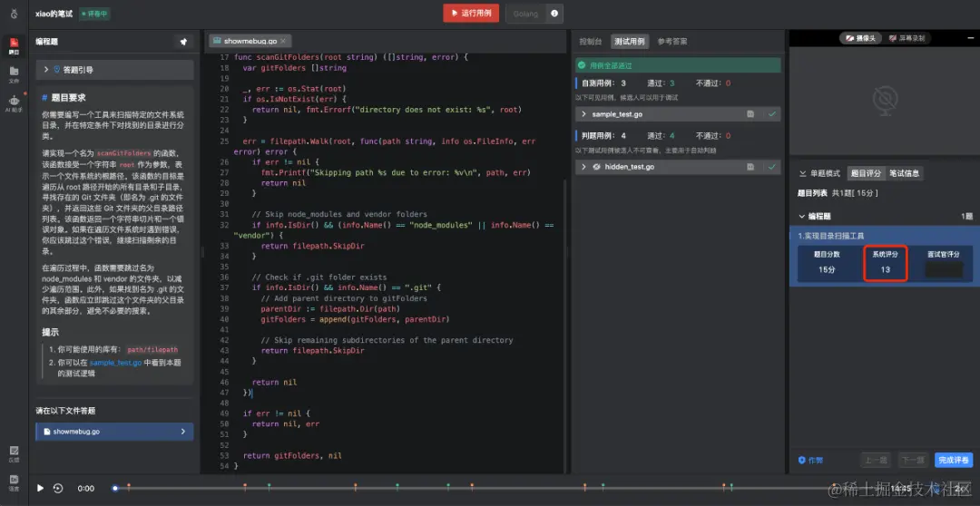Image resolution: width=980 pixels, height=506 pixels.
Task: Open the sample_test.go link in hints
Action: point(115,363)
